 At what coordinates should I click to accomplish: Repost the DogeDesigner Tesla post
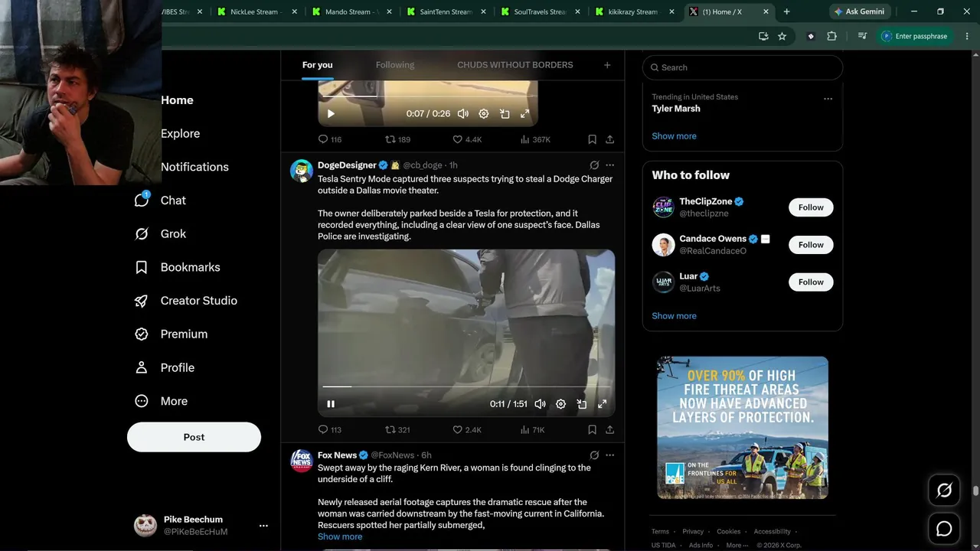point(397,430)
